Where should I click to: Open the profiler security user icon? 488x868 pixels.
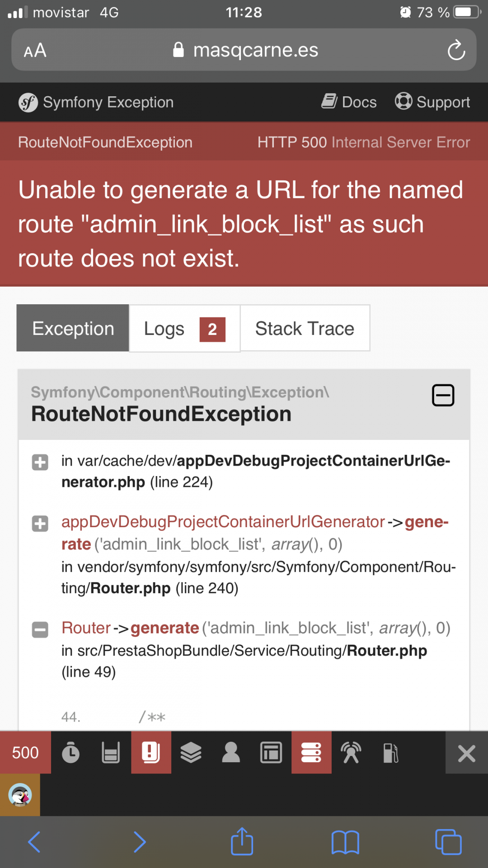[x=231, y=753]
